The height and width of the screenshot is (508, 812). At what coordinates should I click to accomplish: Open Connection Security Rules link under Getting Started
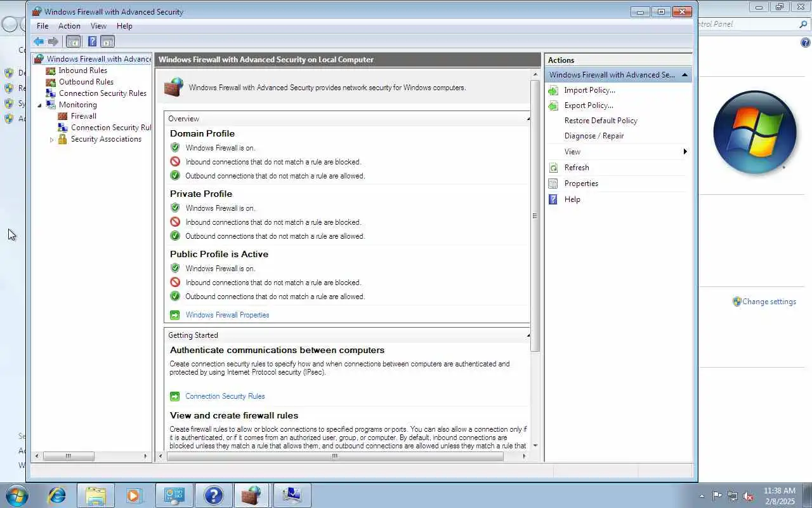(225, 396)
